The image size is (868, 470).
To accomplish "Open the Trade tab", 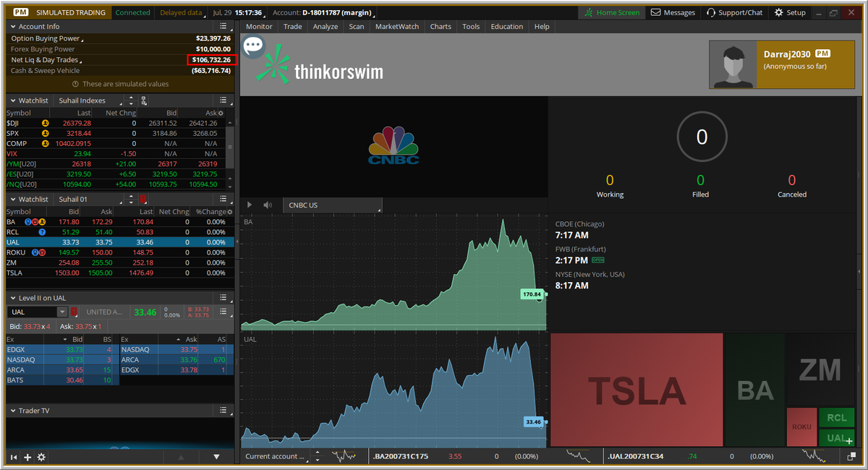I will (293, 27).
